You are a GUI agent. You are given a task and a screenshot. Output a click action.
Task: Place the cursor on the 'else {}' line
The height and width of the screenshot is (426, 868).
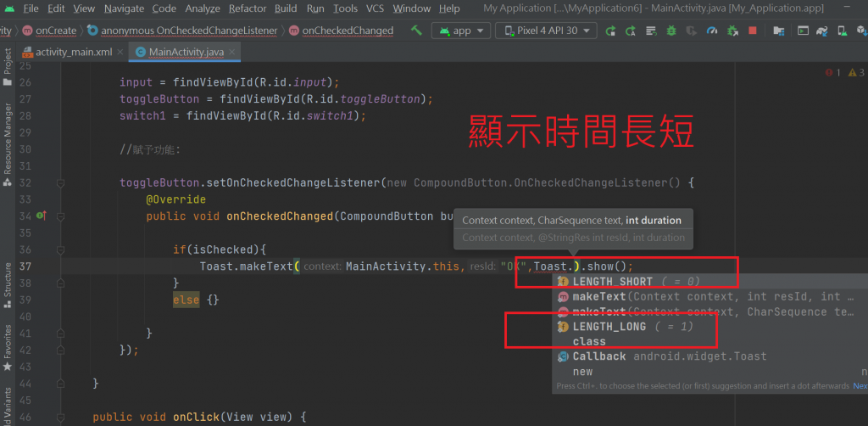tap(196, 300)
